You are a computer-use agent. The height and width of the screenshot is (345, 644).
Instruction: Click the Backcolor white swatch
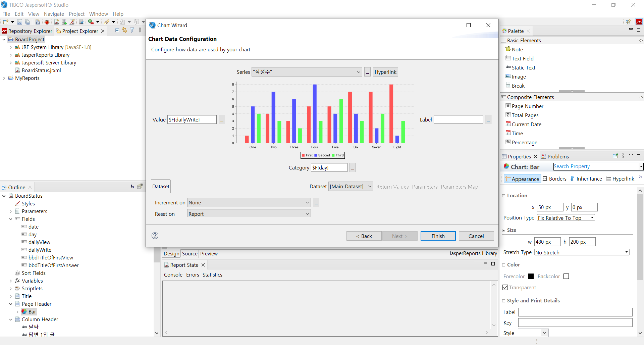566,276
